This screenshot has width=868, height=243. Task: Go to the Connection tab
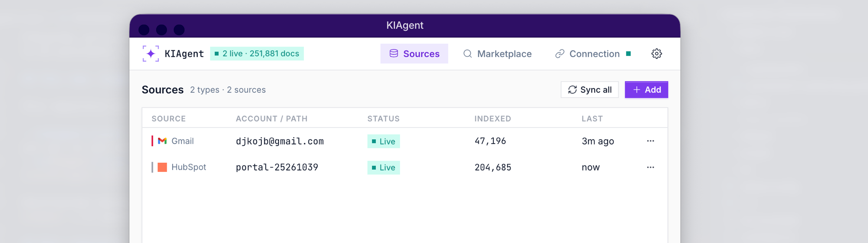coord(592,53)
